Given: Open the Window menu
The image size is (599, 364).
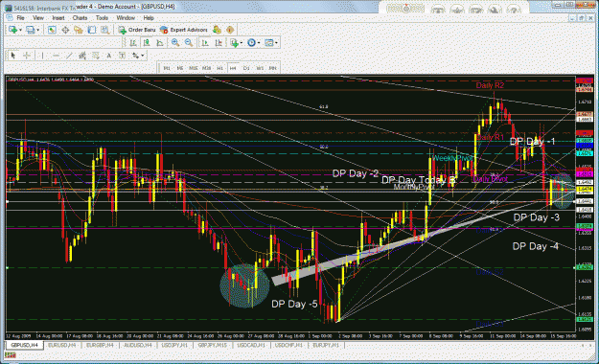Looking at the screenshot, I should [126, 18].
